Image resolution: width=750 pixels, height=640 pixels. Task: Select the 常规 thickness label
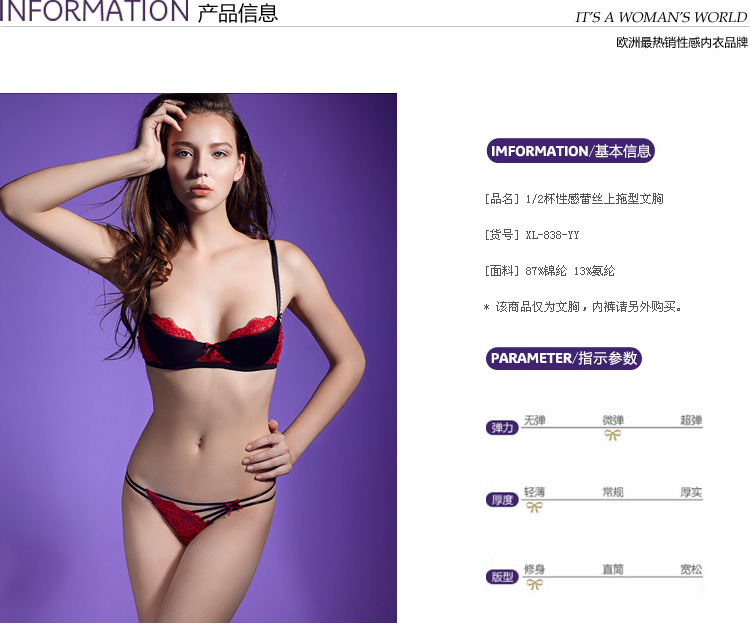[613, 492]
